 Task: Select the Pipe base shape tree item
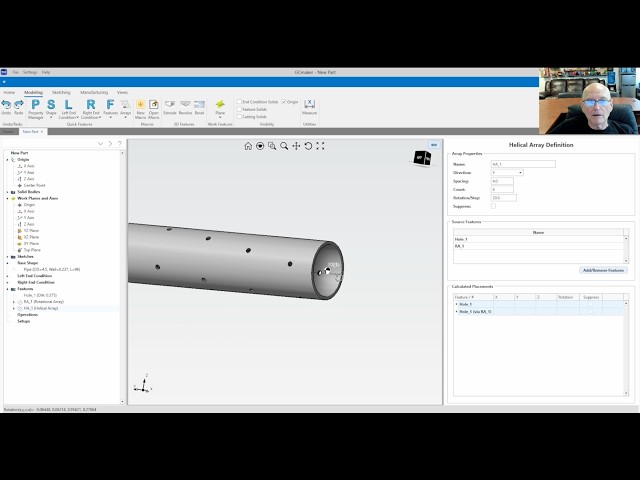51,269
